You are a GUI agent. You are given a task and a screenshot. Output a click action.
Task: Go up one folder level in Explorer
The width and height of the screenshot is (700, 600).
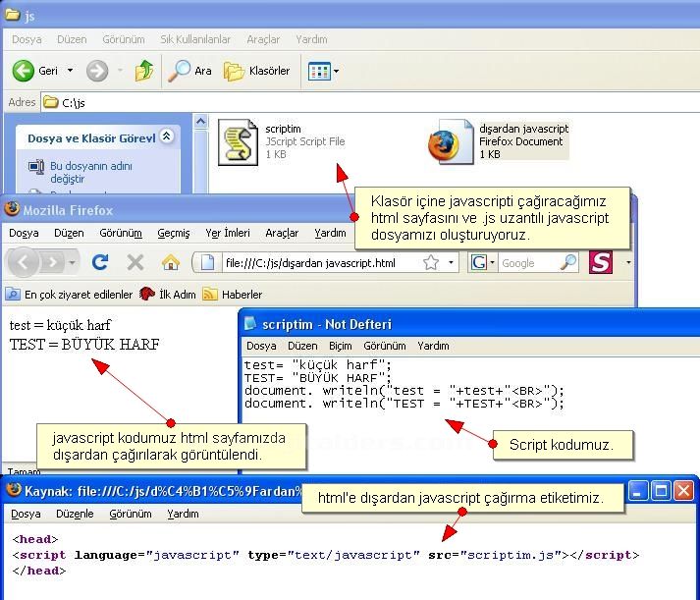(x=144, y=71)
